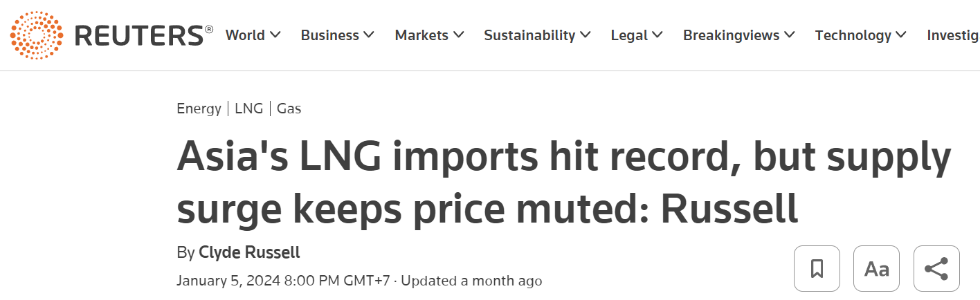Open the LNG topic link

point(248,109)
